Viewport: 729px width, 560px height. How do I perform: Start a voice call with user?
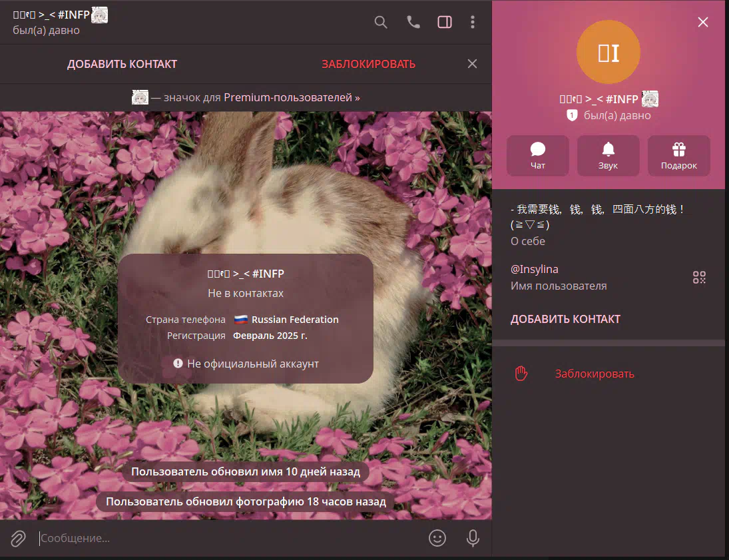click(413, 22)
